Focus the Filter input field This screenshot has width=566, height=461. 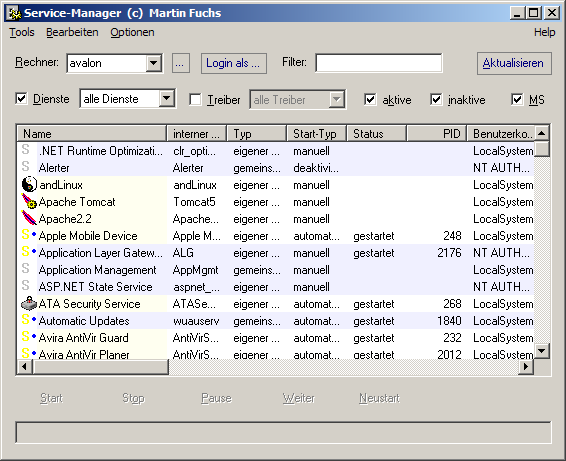(379, 63)
